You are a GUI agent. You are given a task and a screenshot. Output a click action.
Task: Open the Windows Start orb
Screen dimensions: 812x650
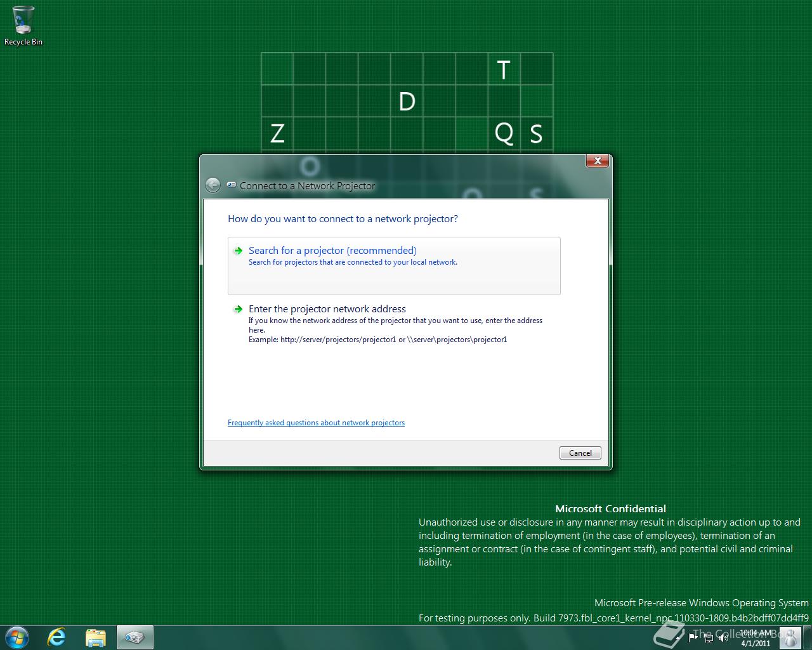[x=17, y=637]
